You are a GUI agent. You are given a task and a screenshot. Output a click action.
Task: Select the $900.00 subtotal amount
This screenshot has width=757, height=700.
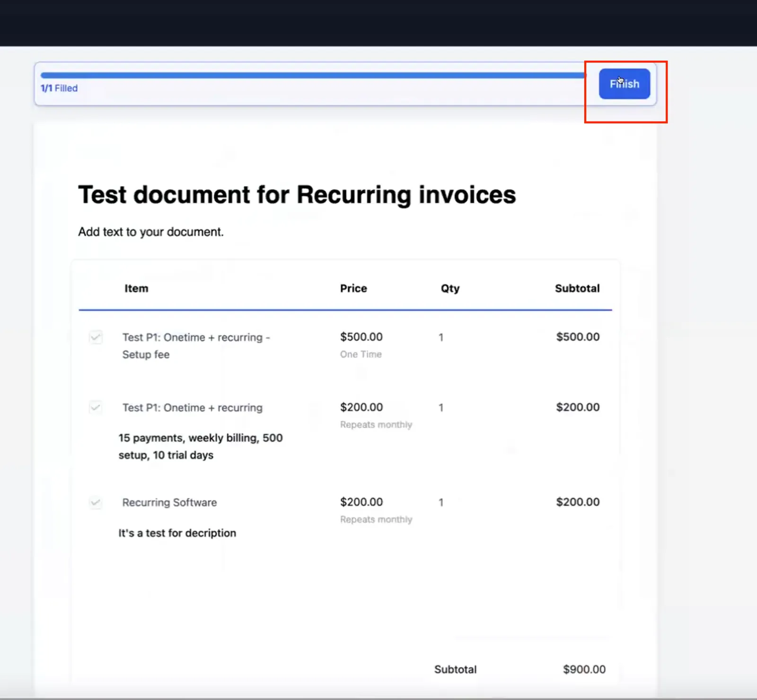(584, 669)
